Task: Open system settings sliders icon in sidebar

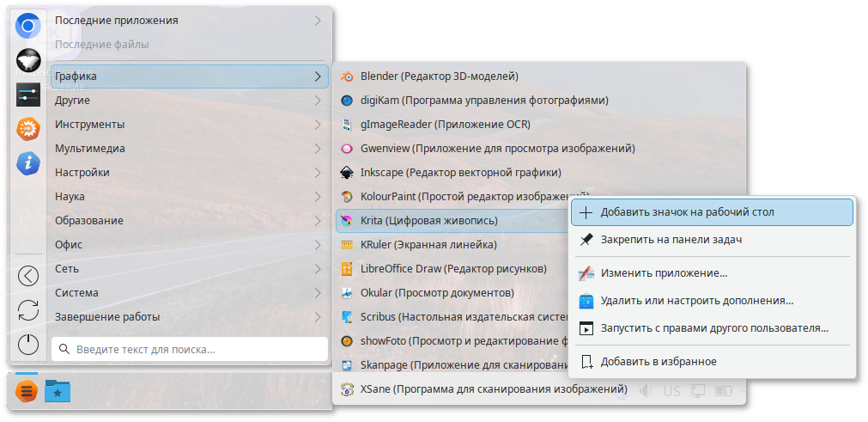Action: [28, 95]
